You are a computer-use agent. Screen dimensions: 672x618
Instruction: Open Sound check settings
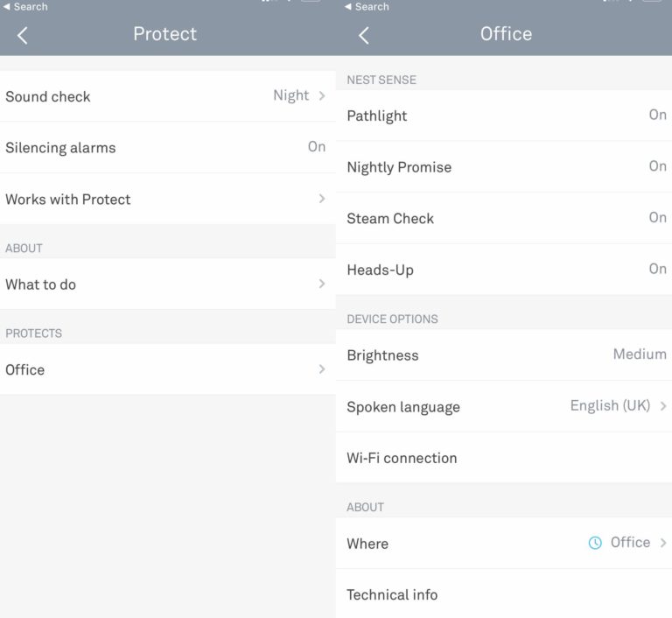pos(168,96)
